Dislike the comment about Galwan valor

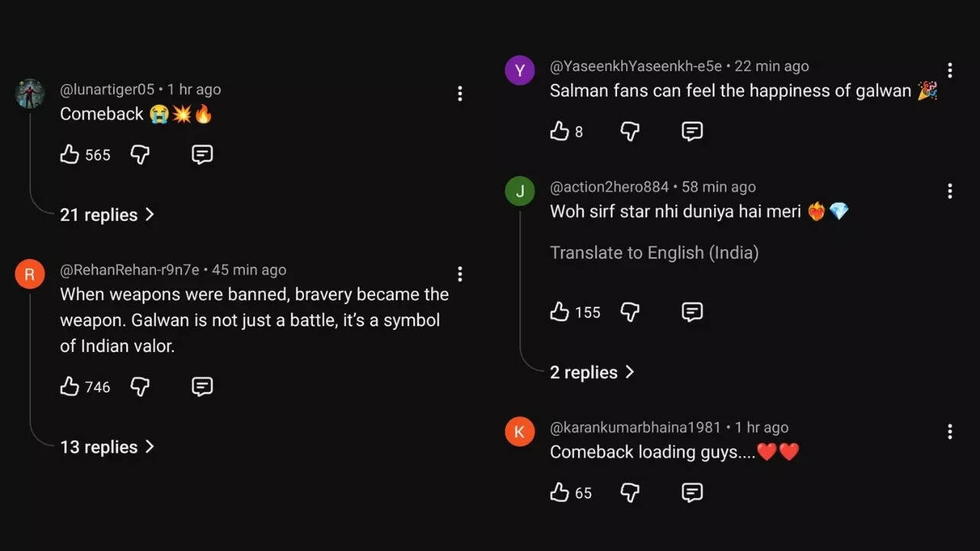click(x=140, y=386)
